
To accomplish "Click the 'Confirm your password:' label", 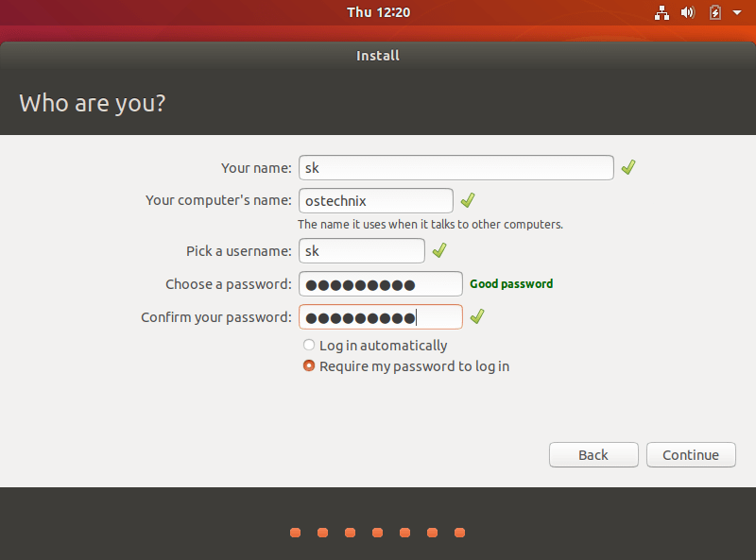I will click(216, 317).
